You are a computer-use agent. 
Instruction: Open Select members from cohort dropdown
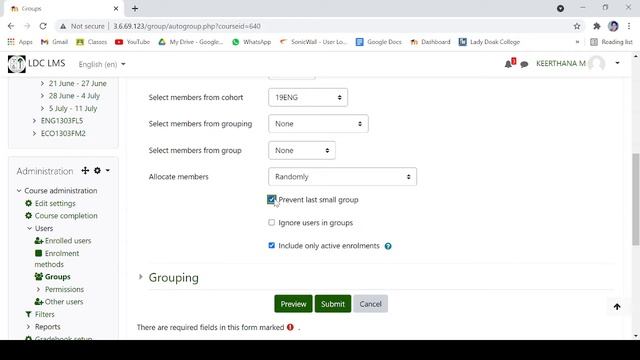coord(308,98)
